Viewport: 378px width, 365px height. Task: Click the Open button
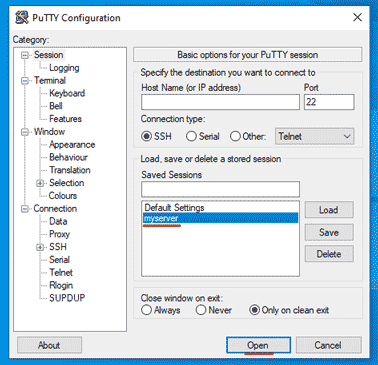pos(258,345)
